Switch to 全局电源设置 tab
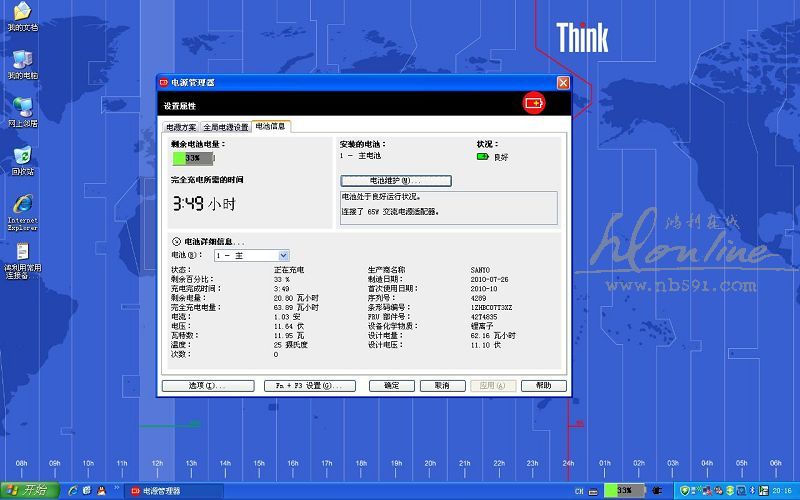Screen dimensions: 800x500 [x=225, y=127]
